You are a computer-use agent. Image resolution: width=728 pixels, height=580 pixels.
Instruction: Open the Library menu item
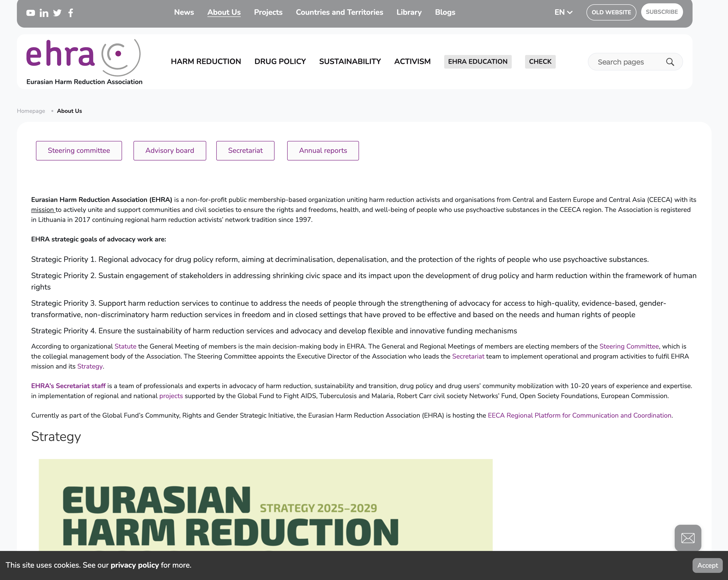409,12
